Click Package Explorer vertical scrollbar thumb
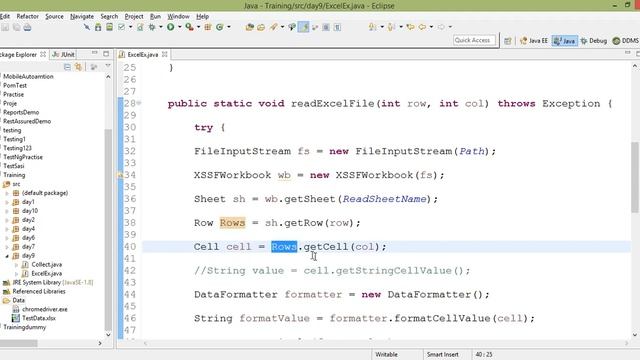The height and width of the screenshot is (360, 640). pos(108,229)
